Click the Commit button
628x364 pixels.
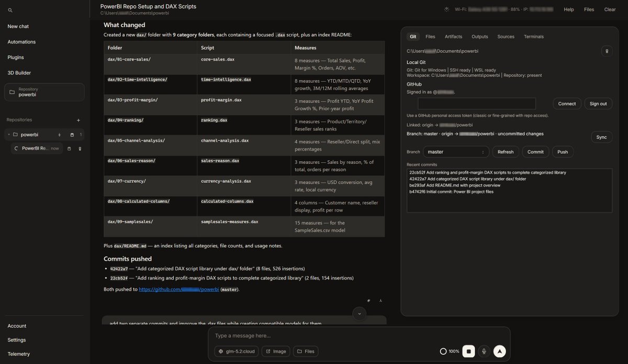tap(535, 152)
